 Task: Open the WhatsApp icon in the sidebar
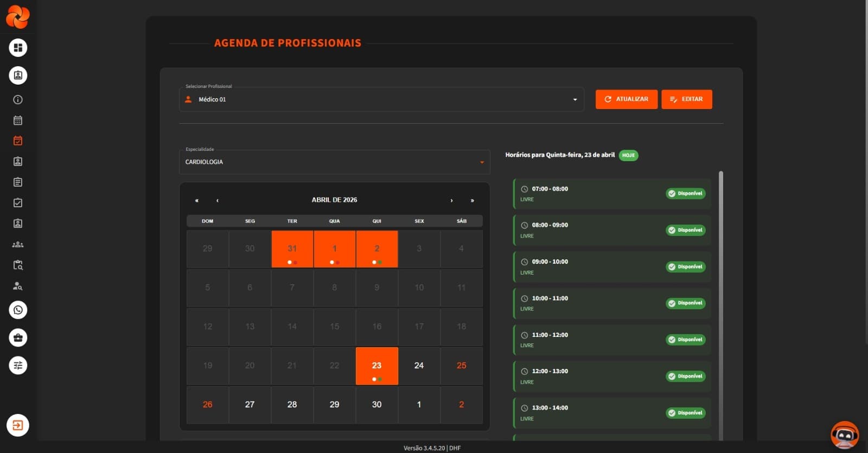18,310
